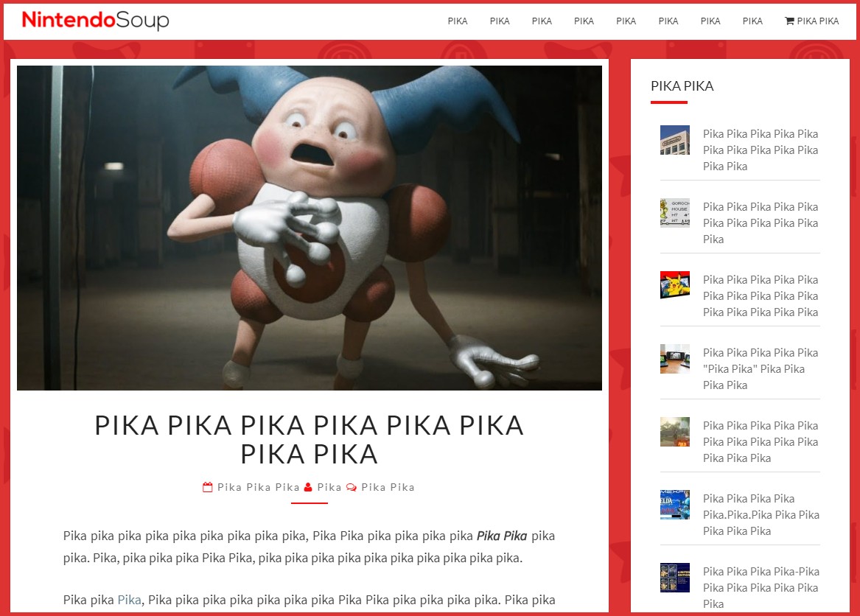Open sidebar thumbnail of consoles on table

pyautogui.click(x=674, y=359)
